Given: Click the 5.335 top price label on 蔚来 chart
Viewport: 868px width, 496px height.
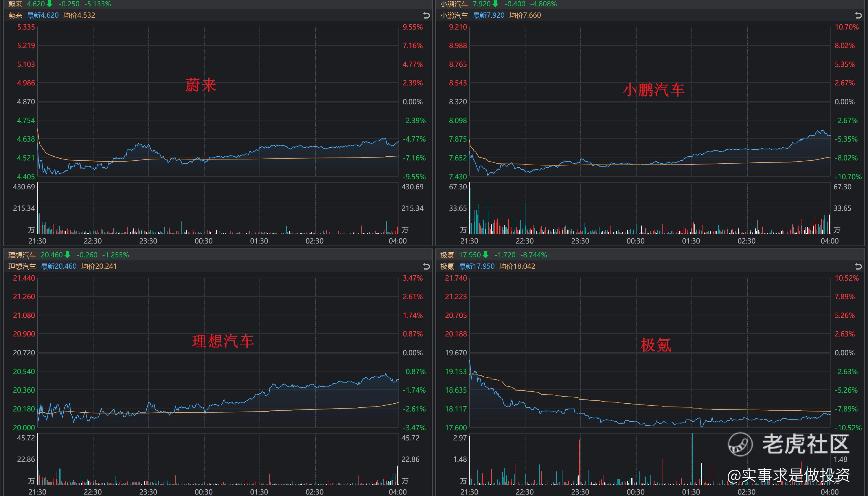Looking at the screenshot, I should click(x=26, y=27).
